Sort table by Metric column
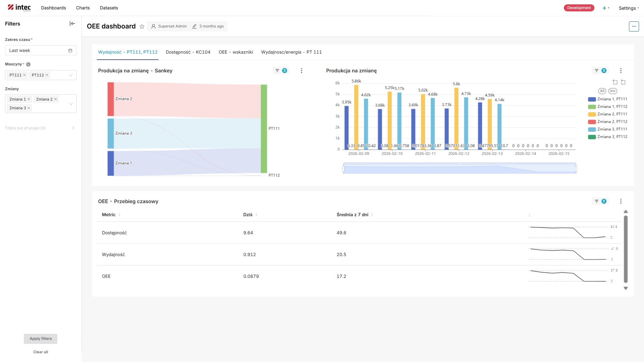 [111, 215]
